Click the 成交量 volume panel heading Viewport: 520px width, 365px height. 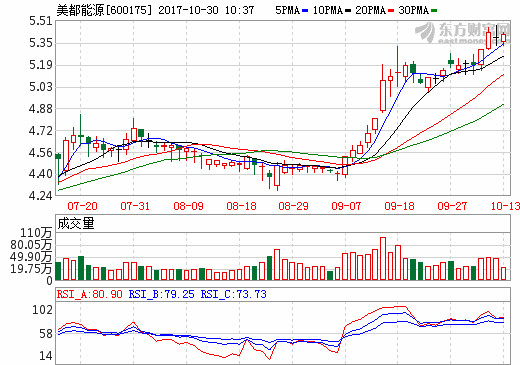(76, 223)
